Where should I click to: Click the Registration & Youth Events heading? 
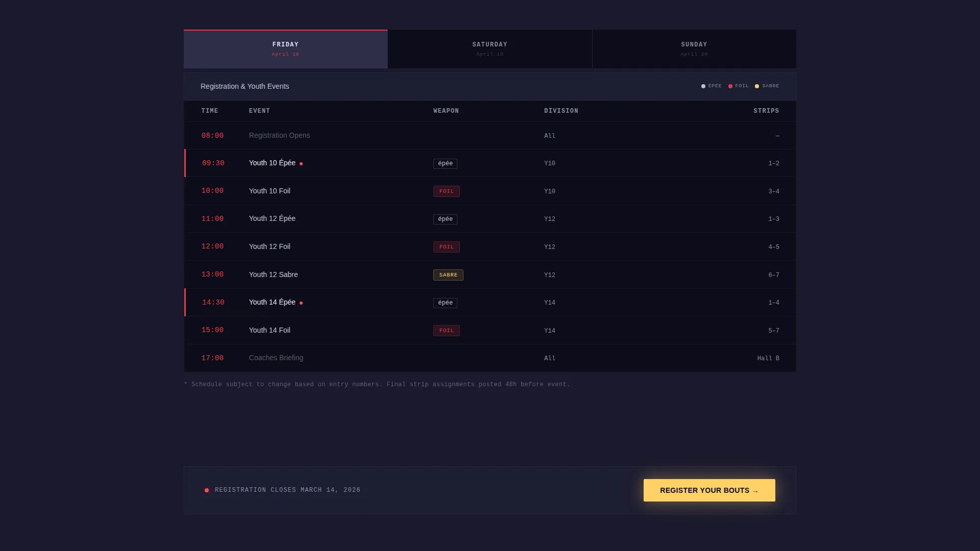tap(244, 86)
